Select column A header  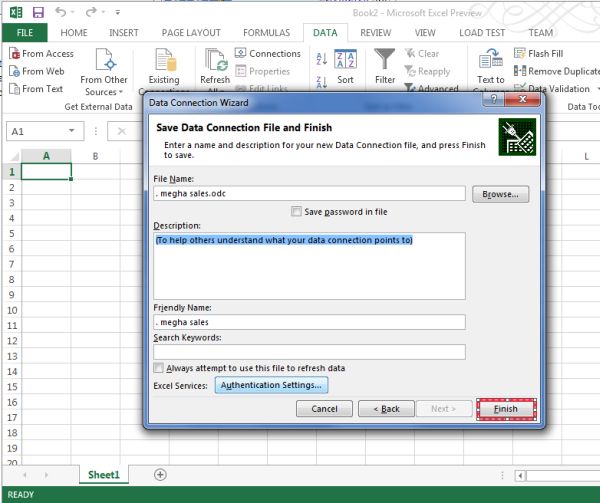pyautogui.click(x=46, y=156)
